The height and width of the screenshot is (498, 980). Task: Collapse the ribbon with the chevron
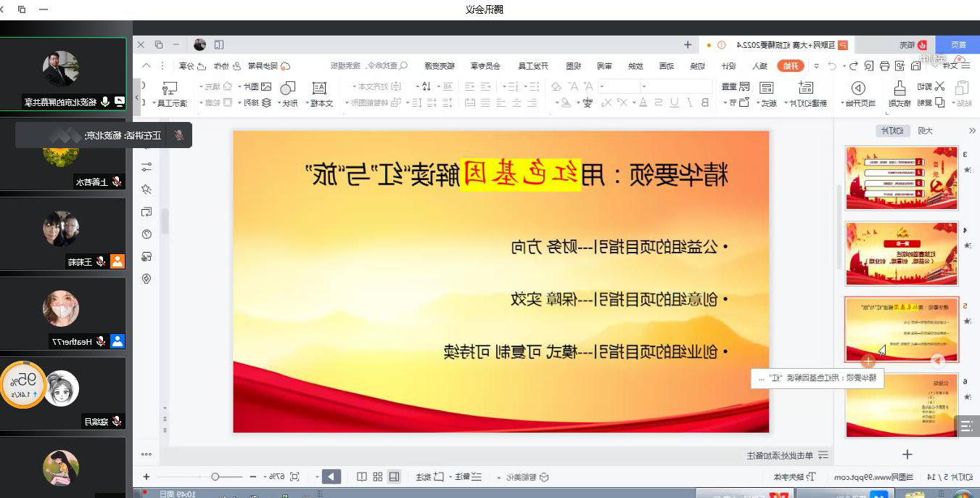[147, 66]
